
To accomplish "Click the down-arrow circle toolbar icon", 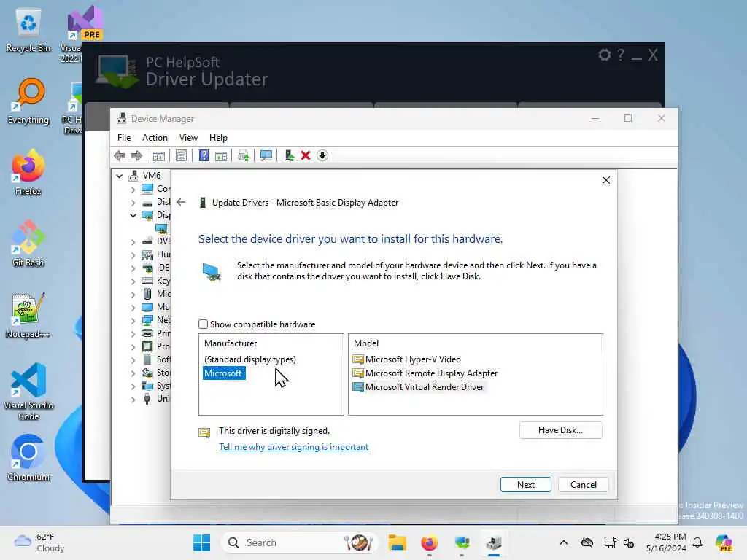I will click(322, 156).
